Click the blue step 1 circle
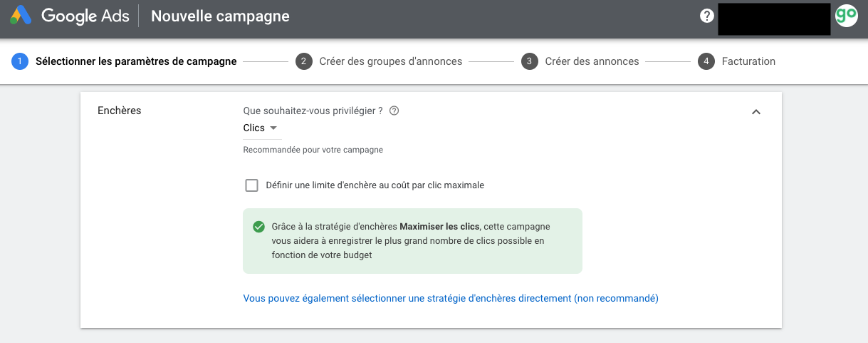Viewport: 868px width, 343px height. (19, 61)
